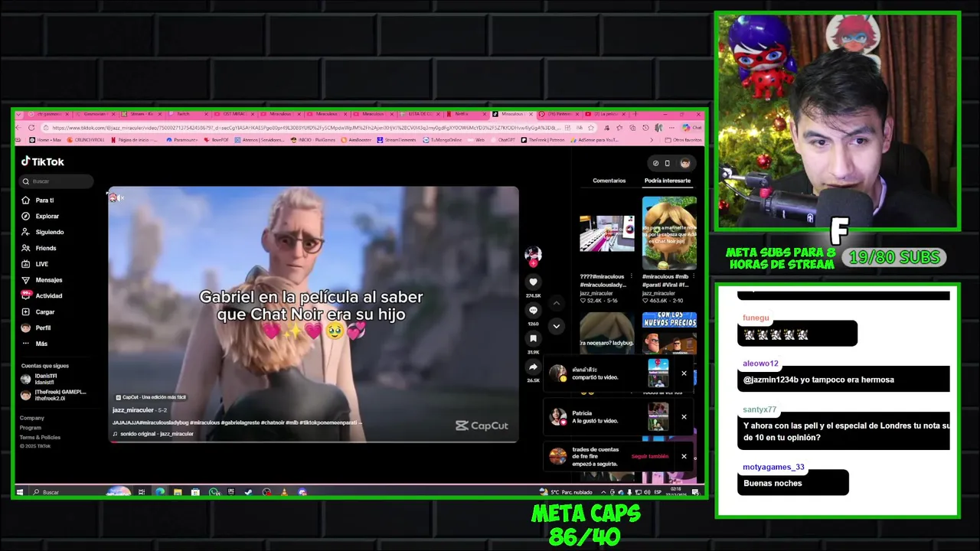This screenshot has width=980, height=551.
Task: Expand the Más options in the sidebar
Action: (x=34, y=344)
